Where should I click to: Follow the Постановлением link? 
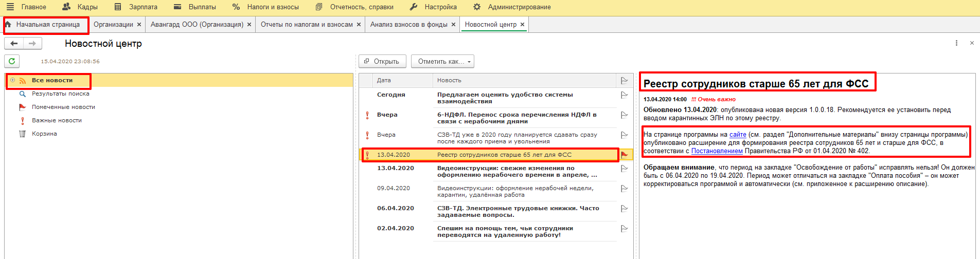coord(717,151)
